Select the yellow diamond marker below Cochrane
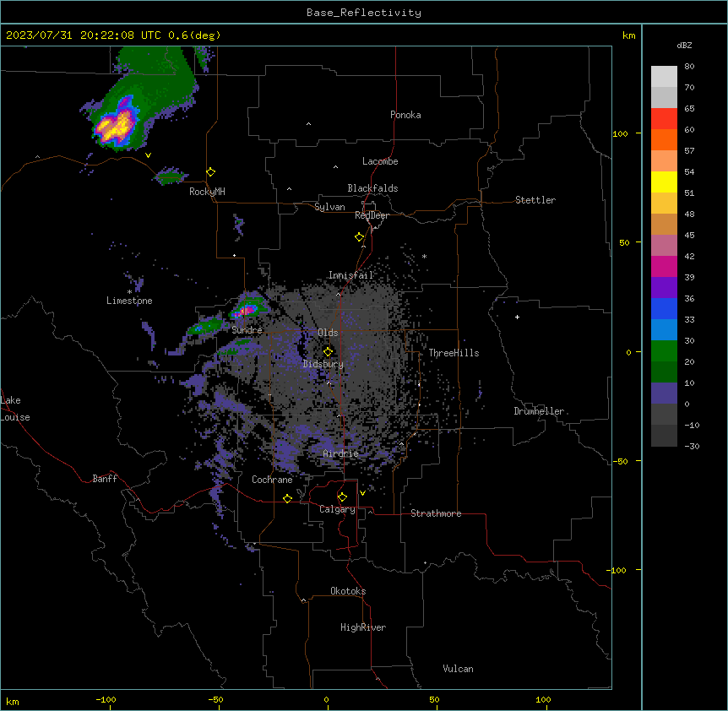This screenshot has height=711, width=728. 287,498
